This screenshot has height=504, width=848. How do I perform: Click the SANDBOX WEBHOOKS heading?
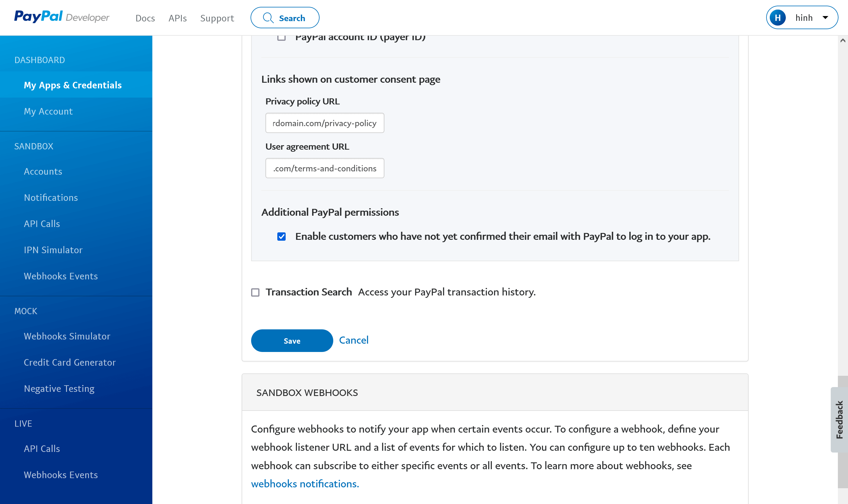(x=307, y=393)
